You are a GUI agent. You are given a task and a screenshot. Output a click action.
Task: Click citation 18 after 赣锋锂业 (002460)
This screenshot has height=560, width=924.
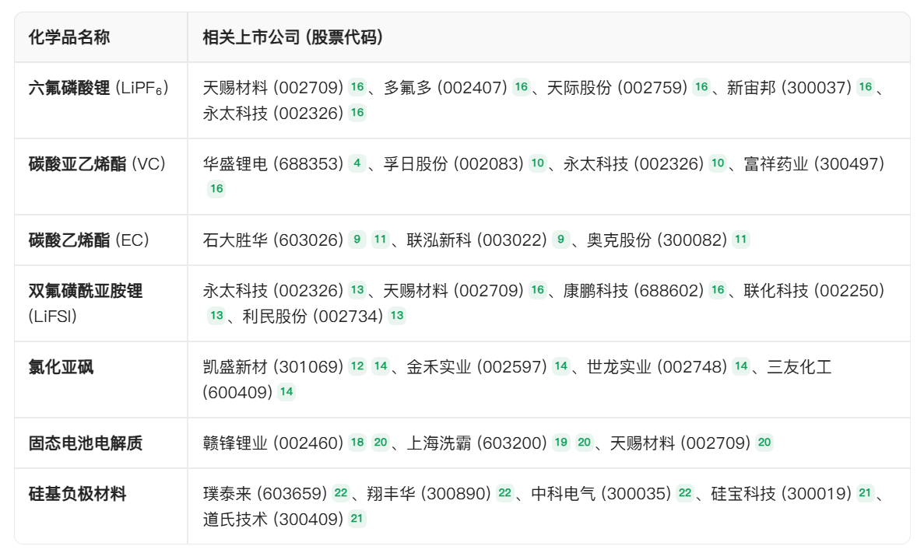357,443
